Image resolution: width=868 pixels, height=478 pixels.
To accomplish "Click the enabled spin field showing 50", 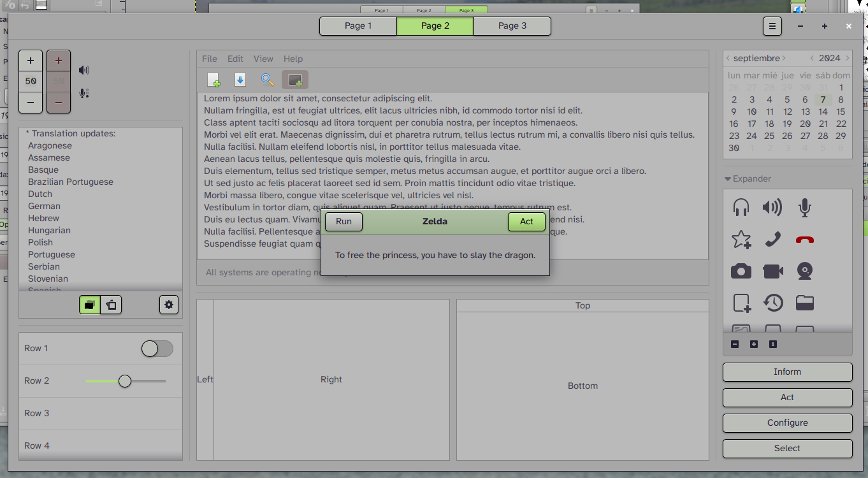I will tap(31, 82).
